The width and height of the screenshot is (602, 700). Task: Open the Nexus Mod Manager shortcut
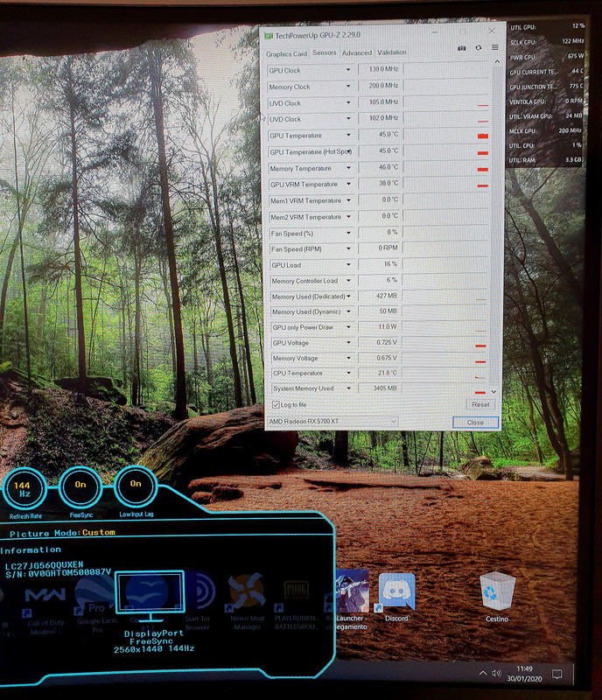pos(247,602)
